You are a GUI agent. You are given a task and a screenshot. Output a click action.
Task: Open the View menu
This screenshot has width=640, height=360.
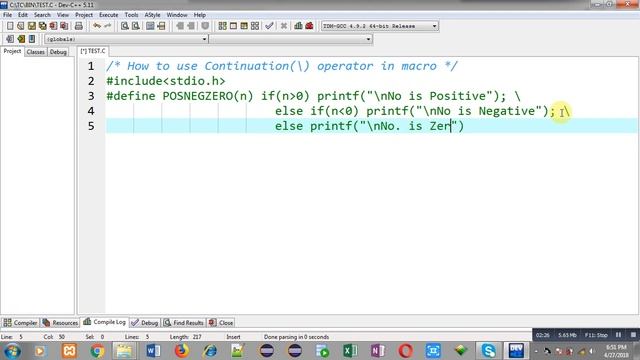[63, 15]
